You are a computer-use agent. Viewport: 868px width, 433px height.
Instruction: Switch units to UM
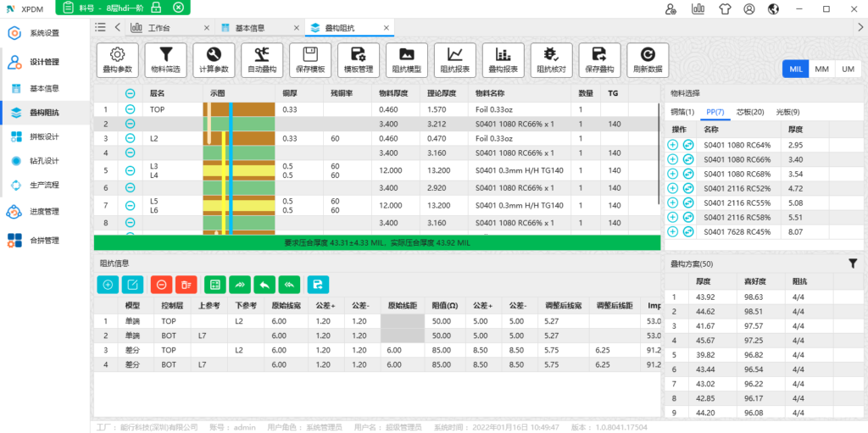848,69
